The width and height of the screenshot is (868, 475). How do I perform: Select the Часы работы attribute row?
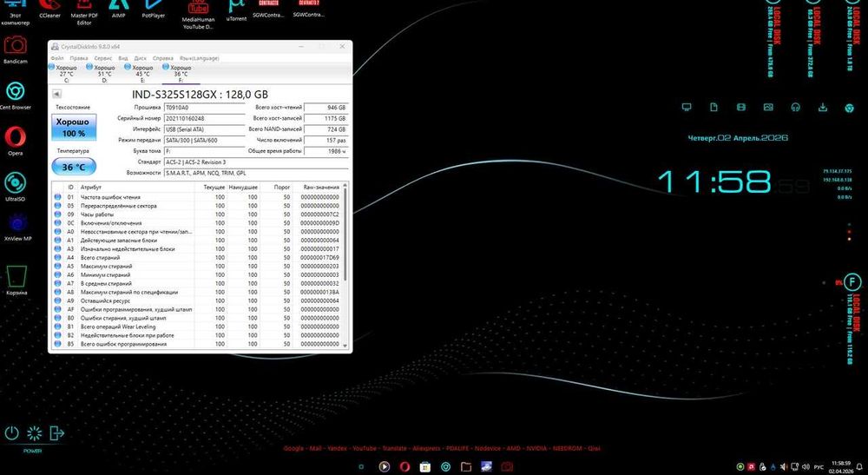tap(198, 214)
